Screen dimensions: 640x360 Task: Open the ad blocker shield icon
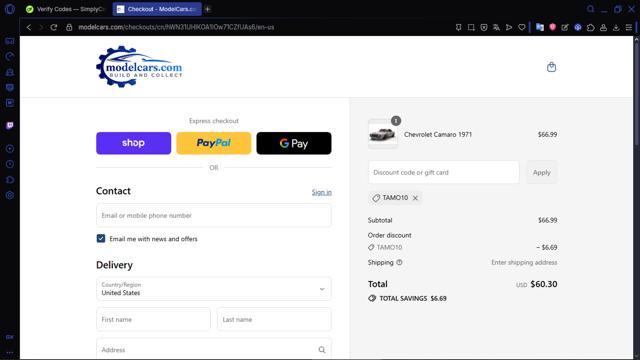[x=484, y=27]
